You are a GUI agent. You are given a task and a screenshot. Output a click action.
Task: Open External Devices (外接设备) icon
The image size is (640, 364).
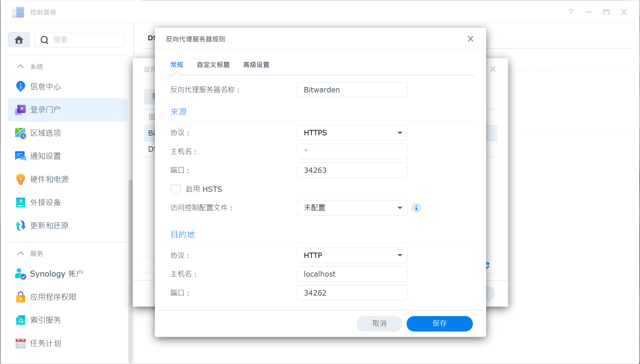point(21,203)
